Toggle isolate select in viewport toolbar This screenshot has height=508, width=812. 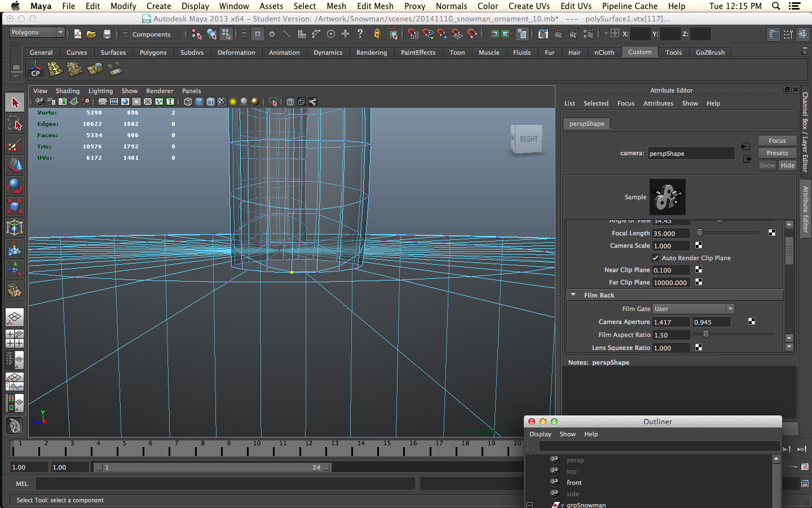coord(273,102)
